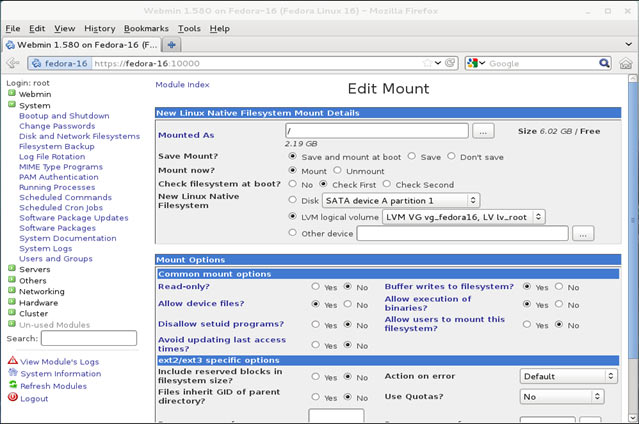Select the 'Don't save' radio option
This screenshot has height=424, width=639.
pyautogui.click(x=451, y=156)
